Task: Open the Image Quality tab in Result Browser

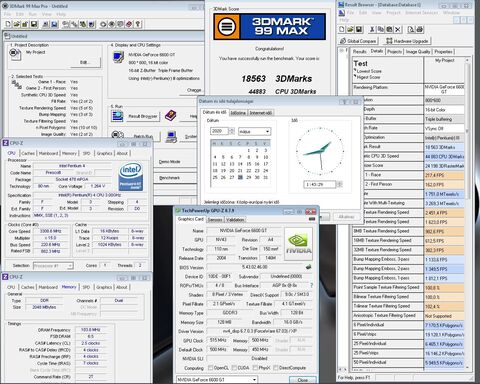Action: point(418,52)
